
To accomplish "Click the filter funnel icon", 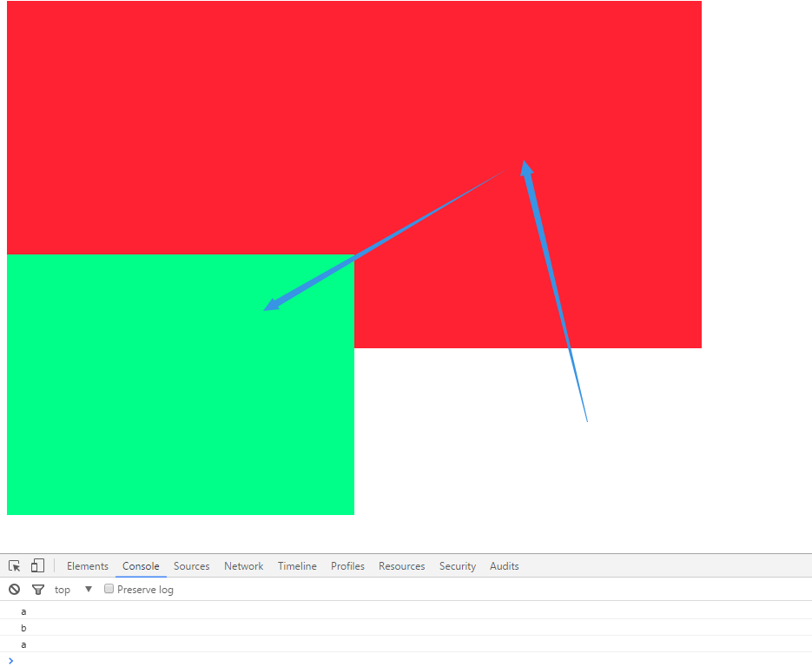I will [x=38, y=589].
